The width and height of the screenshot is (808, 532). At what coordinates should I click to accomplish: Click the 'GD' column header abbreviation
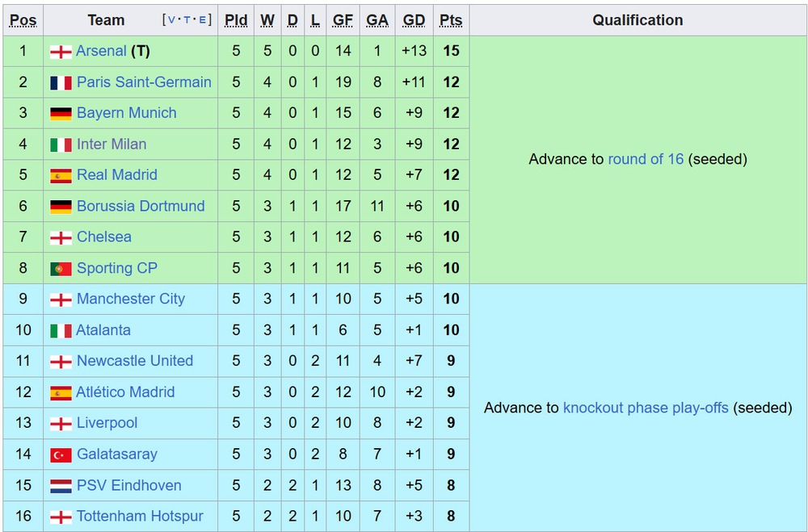414,20
